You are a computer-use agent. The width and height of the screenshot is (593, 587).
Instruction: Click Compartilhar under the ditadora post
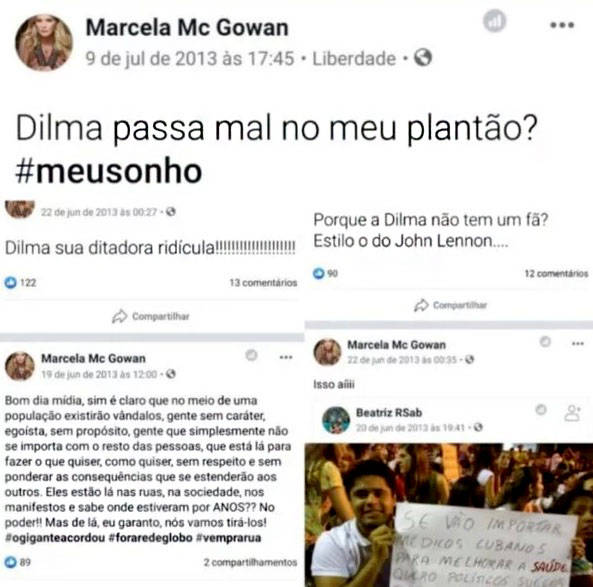pyautogui.click(x=151, y=316)
